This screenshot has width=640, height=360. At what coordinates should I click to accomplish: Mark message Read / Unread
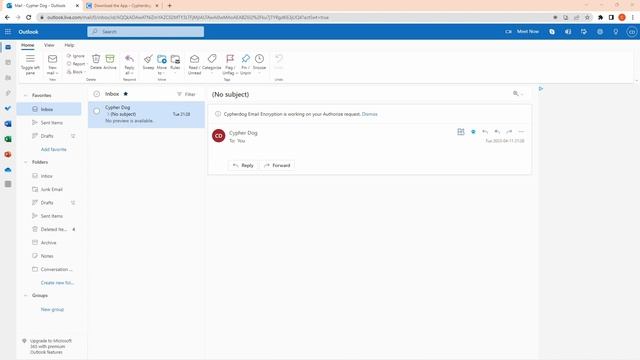click(194, 64)
